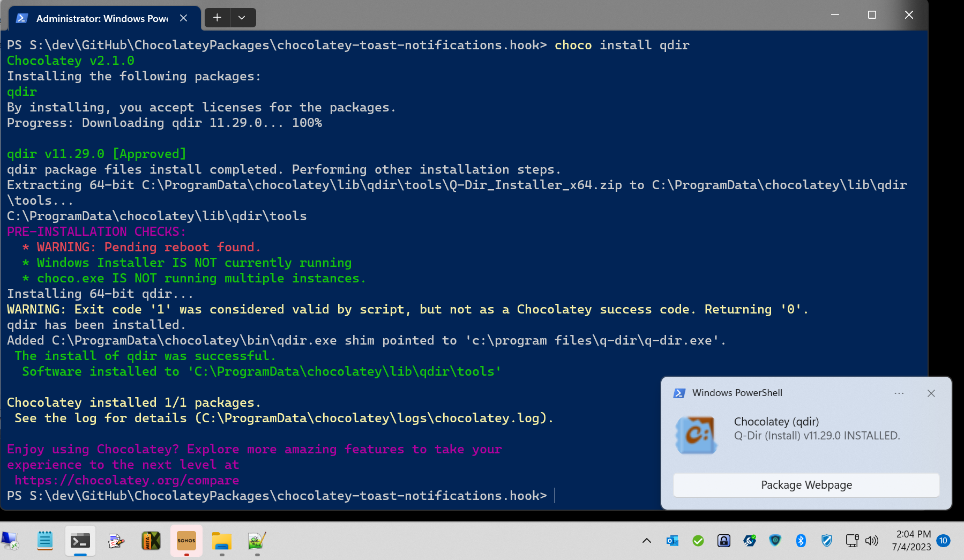Screen dimensions: 964x560
Task: Open the document-with-pen taskbar app
Action: click(x=116, y=541)
